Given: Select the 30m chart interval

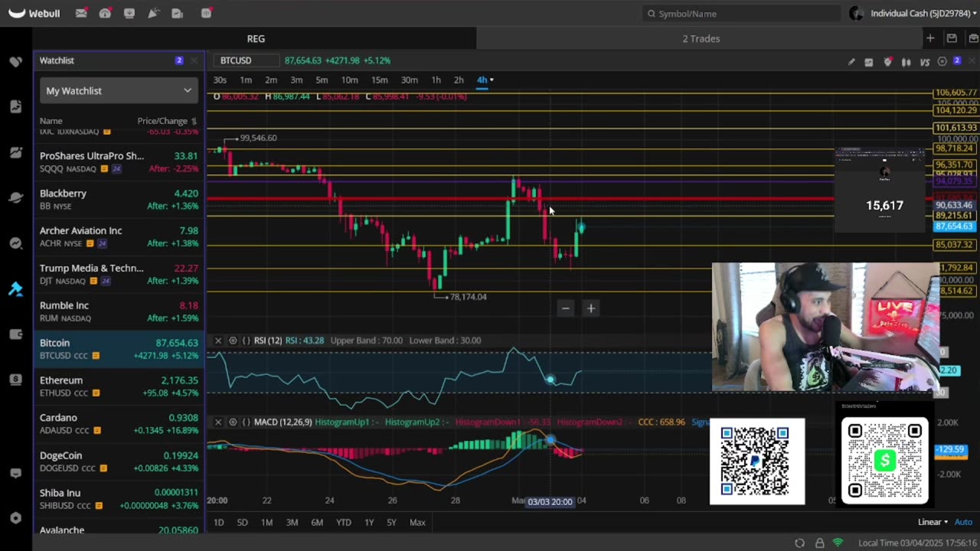Looking at the screenshot, I should 410,80.
